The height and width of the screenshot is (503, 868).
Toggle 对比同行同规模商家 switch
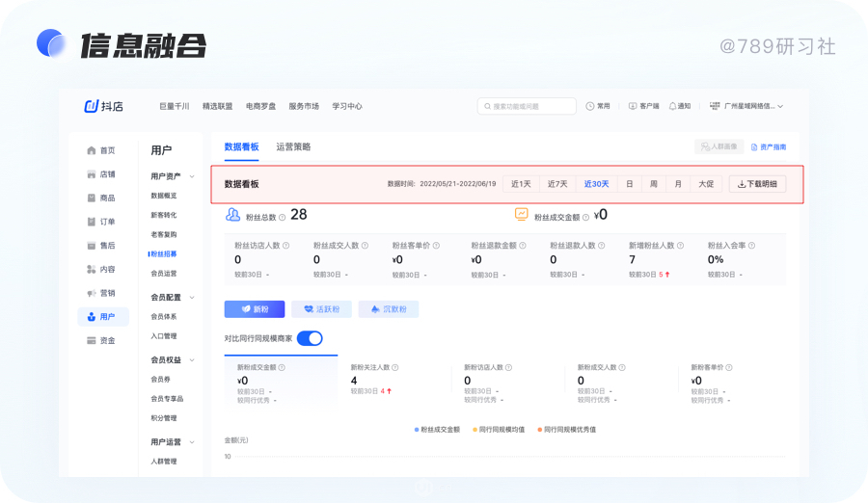tap(310, 338)
